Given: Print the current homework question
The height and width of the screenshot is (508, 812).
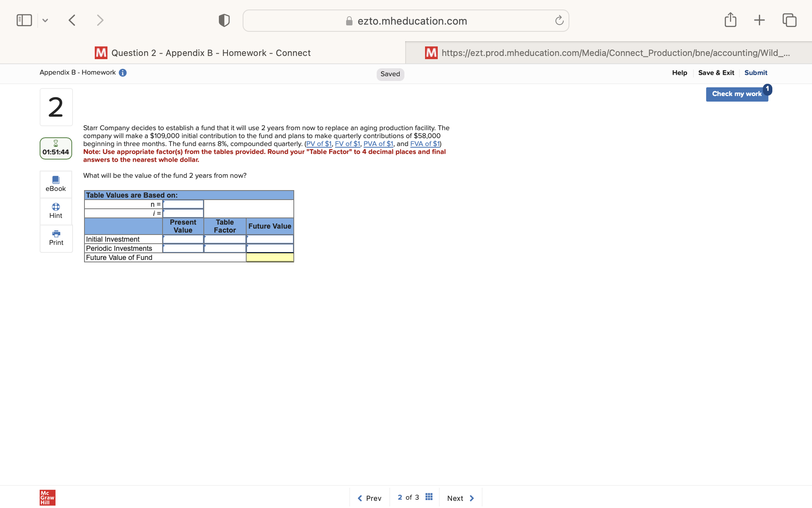Looking at the screenshot, I should (x=56, y=237).
